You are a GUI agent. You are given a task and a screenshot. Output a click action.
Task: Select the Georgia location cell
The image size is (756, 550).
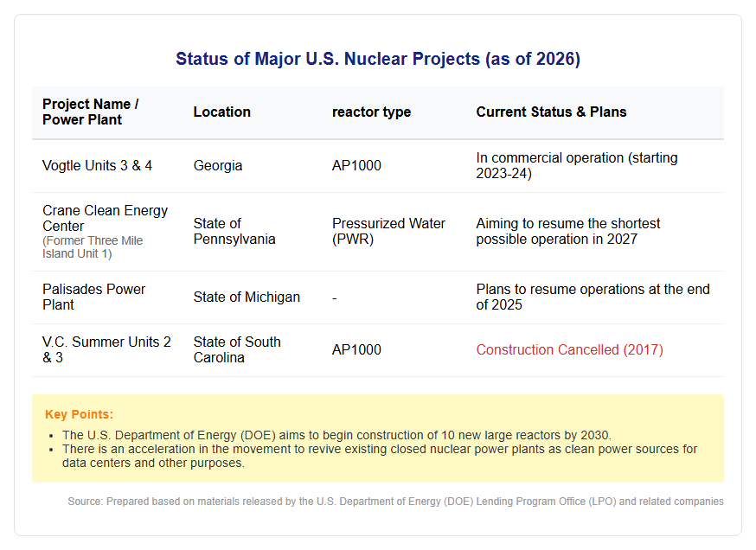pyautogui.click(x=218, y=165)
